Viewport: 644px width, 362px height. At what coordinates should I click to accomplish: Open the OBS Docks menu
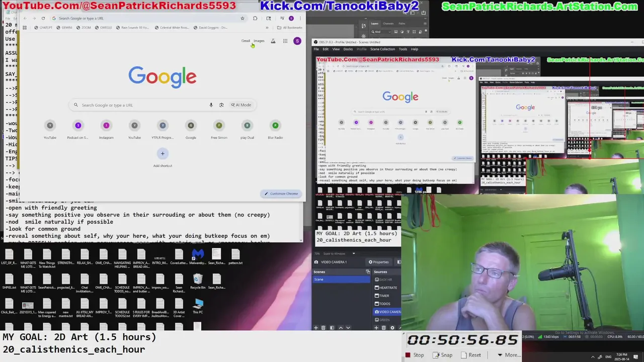[348, 49]
